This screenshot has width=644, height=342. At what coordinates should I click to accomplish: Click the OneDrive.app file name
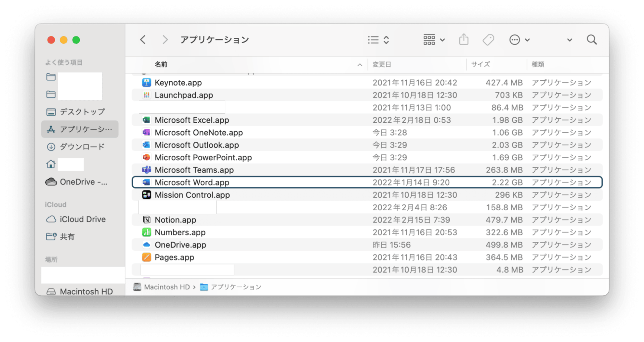(181, 245)
